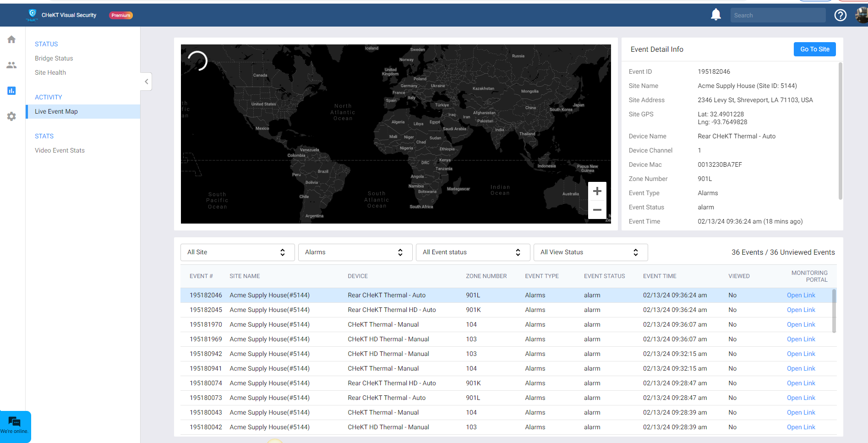Zoom in on the map

(x=597, y=191)
